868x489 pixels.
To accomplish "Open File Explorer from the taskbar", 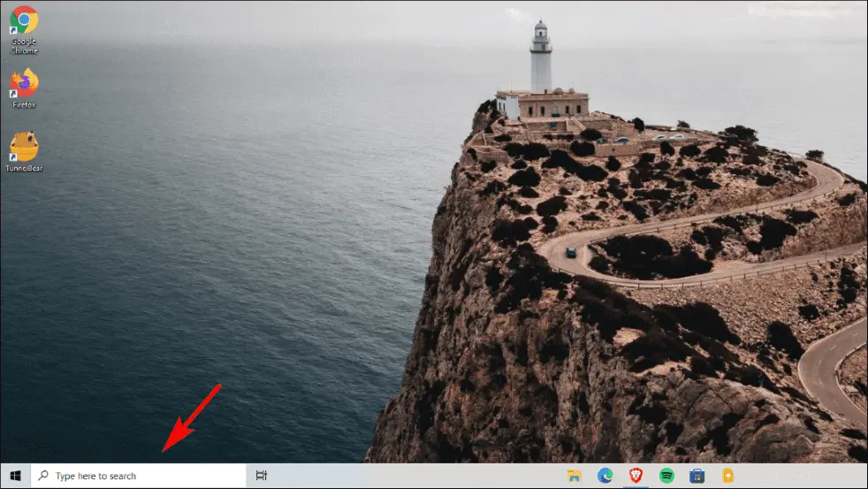I will (574, 476).
